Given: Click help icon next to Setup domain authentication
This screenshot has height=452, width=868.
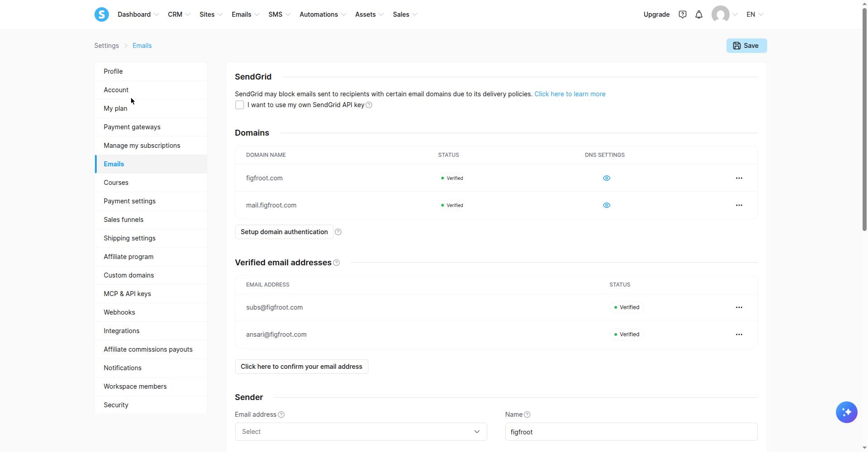Looking at the screenshot, I should point(338,232).
